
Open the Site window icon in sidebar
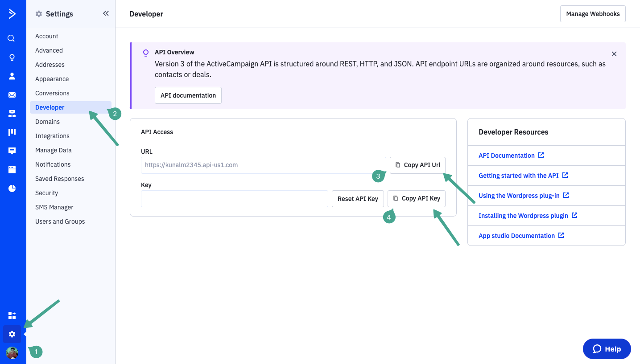pos(12,170)
